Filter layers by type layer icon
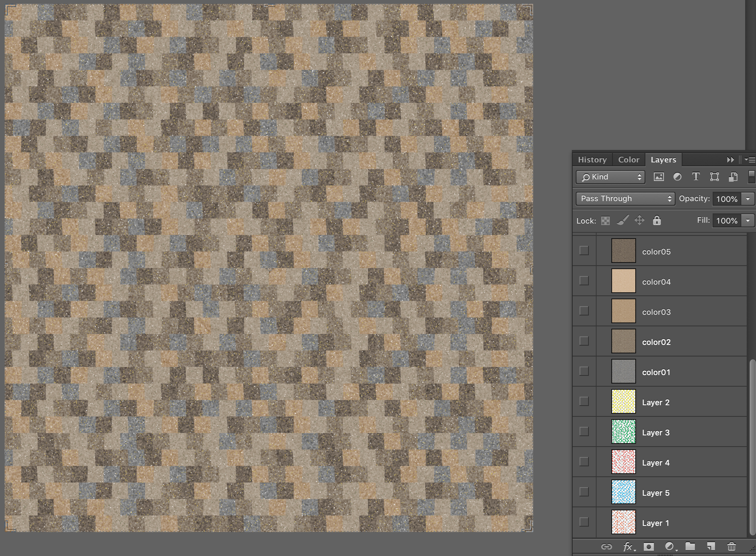The width and height of the screenshot is (756, 556). point(696,177)
